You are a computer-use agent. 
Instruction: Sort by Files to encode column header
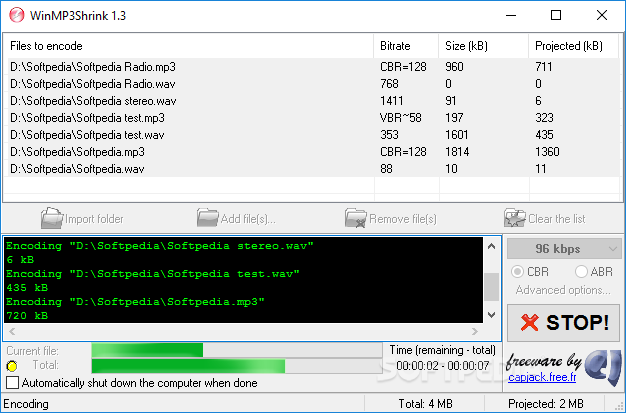(188, 46)
